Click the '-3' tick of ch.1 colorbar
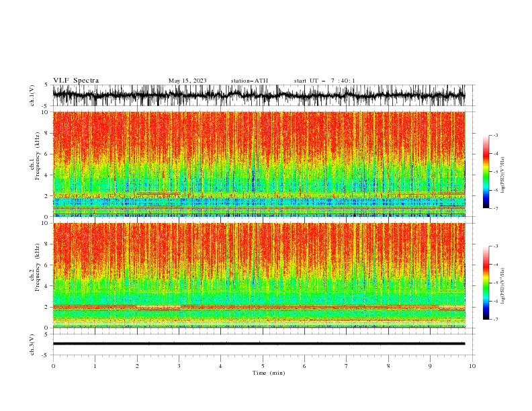The width and height of the screenshot is (532, 411). point(496,135)
